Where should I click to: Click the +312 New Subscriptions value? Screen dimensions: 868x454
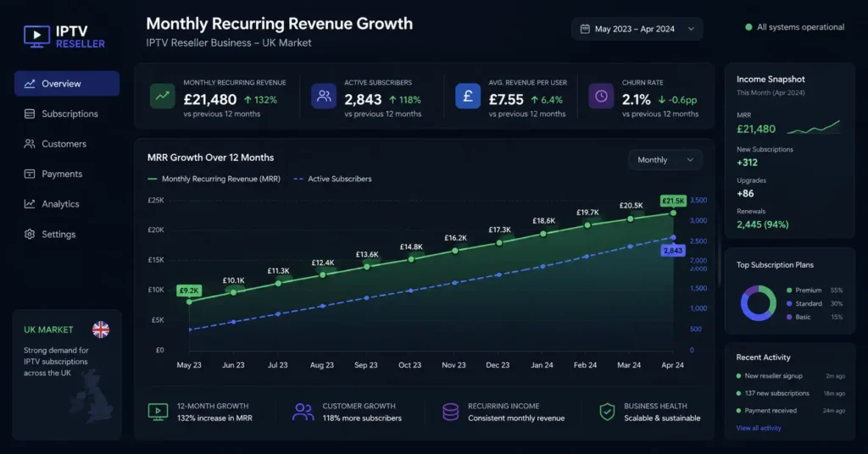point(747,163)
